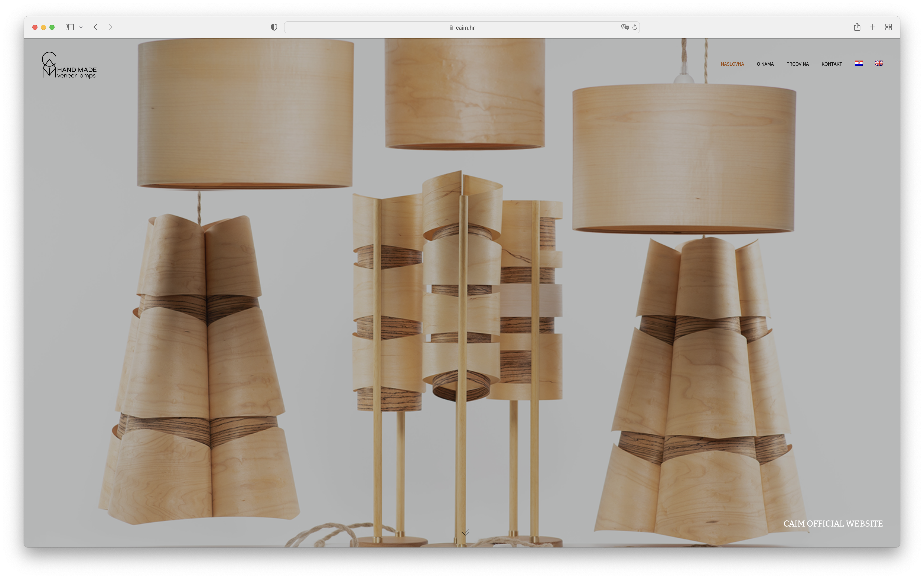Reload the page with the refresh icon
Screen dimensions: 924x579
click(635, 27)
